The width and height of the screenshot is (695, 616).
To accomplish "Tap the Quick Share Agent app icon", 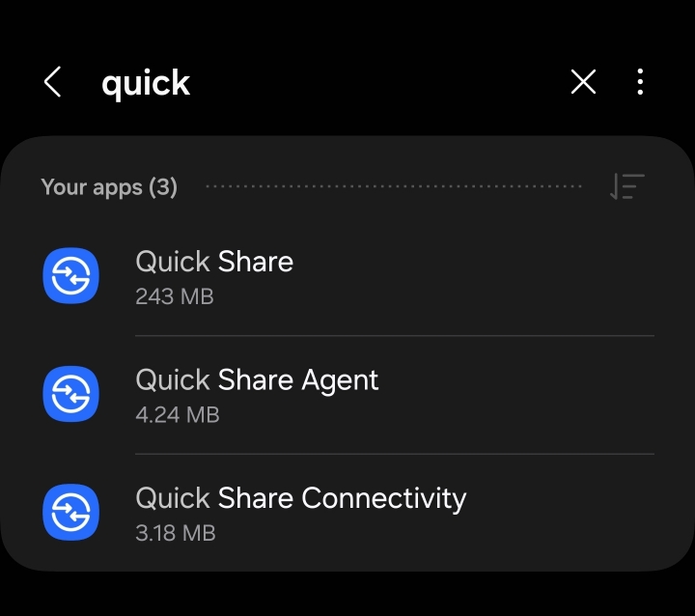I will click(x=70, y=394).
